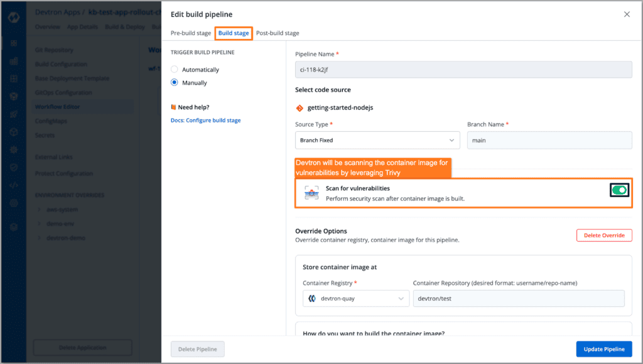Click the orange icon next to Need help?
This screenshot has width=643, height=364.
pyautogui.click(x=173, y=106)
